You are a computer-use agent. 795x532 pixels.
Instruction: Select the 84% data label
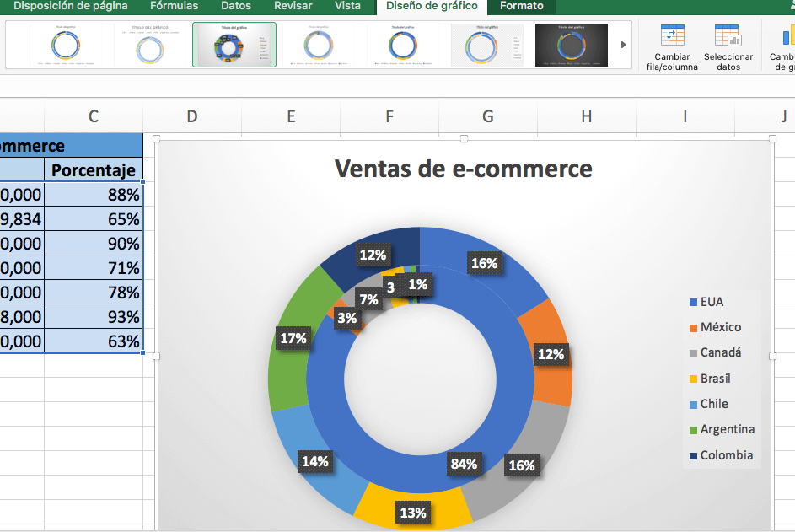[465, 464]
